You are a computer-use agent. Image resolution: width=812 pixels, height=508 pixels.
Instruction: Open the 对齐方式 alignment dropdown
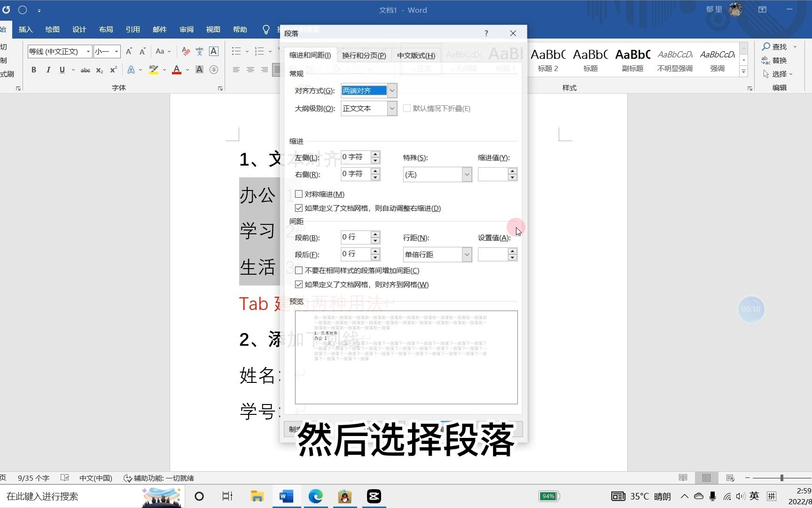[x=392, y=90]
